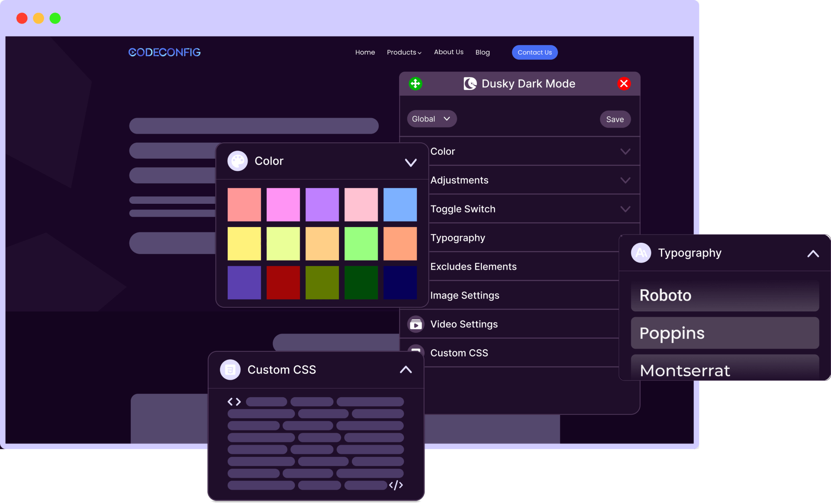This screenshot has width=831, height=504.
Task: Open the Image Settings row
Action: [x=524, y=295]
